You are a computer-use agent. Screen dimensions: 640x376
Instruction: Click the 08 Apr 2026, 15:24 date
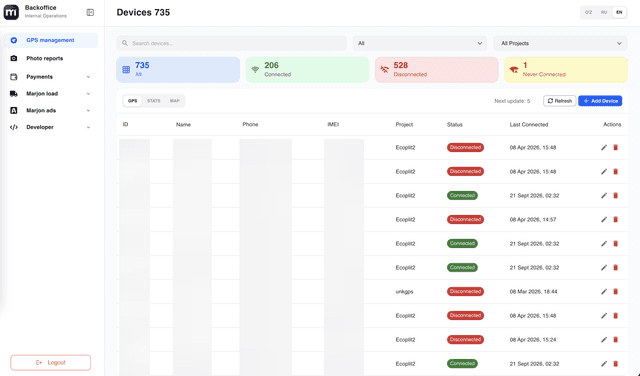pos(533,340)
